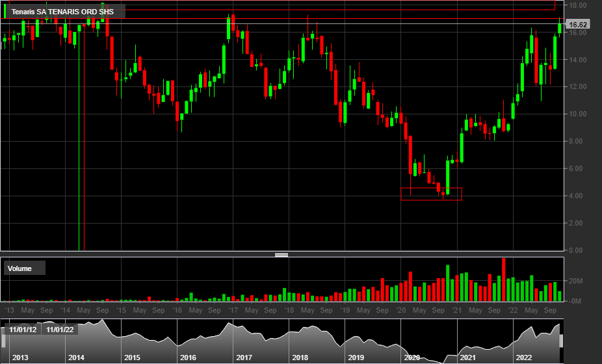Click the 14.00 price axis label

click(x=578, y=60)
